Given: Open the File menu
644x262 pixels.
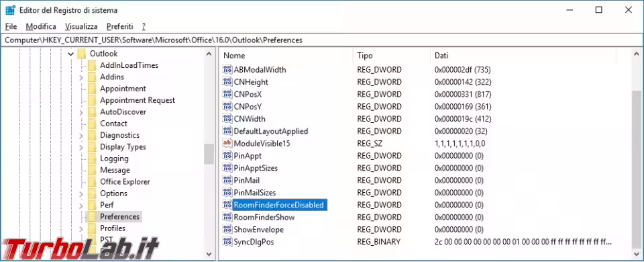Looking at the screenshot, I should (x=11, y=26).
